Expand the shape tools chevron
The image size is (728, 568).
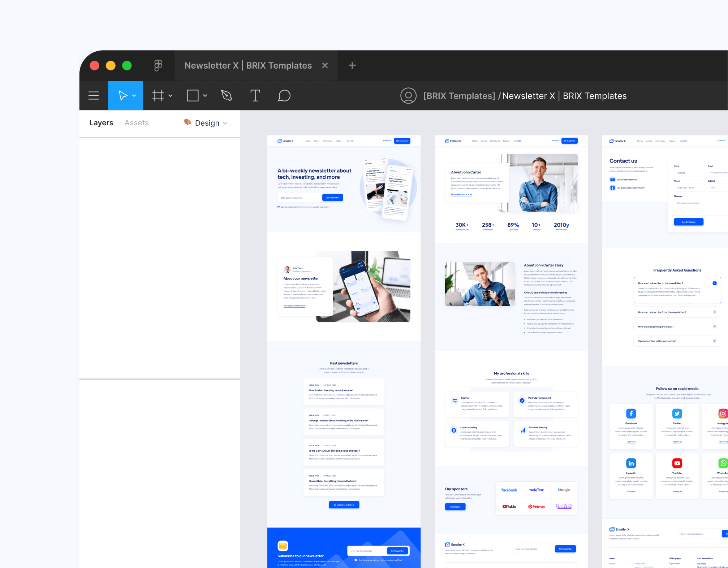click(x=205, y=96)
